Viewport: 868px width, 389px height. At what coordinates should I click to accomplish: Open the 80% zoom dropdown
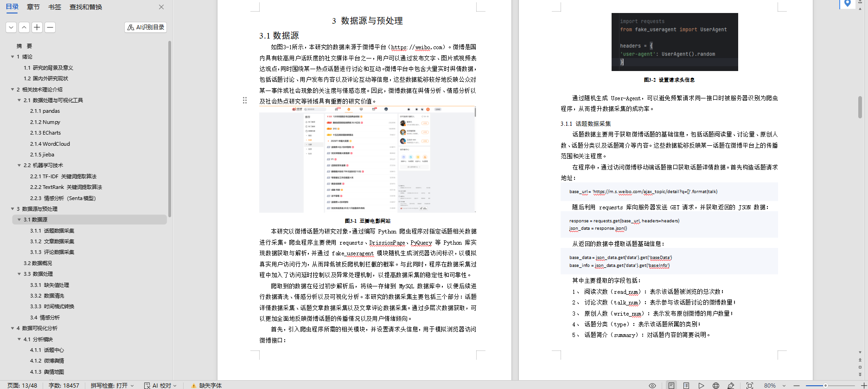[775, 385]
